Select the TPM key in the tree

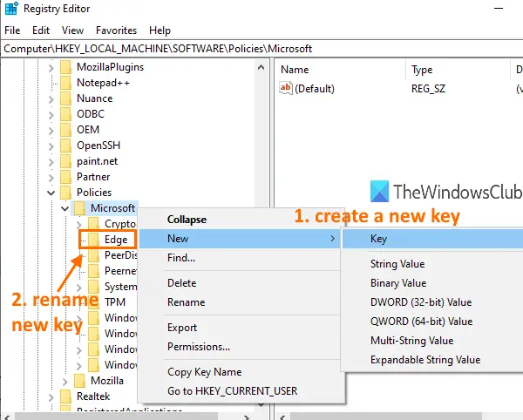click(x=115, y=302)
